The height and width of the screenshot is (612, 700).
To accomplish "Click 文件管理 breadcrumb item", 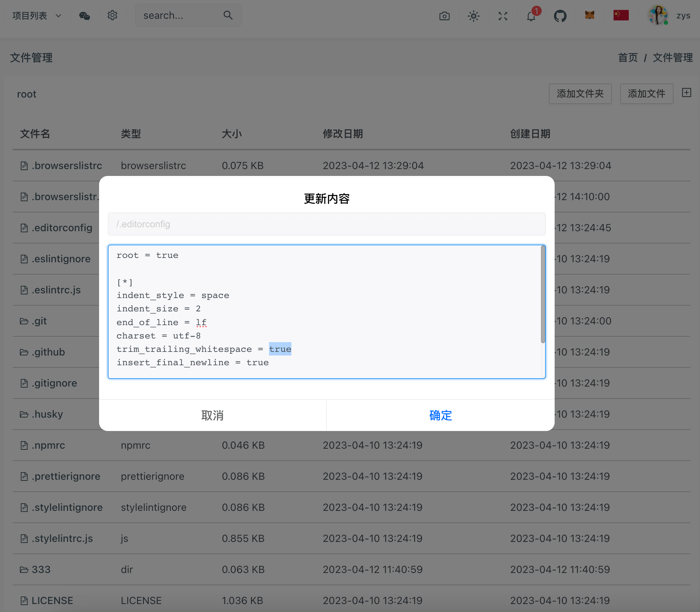I will coord(673,57).
